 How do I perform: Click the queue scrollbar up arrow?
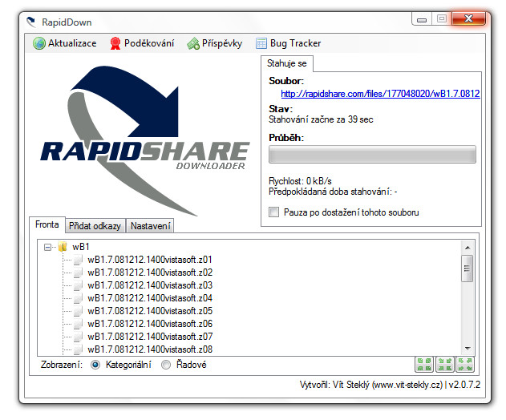(468, 248)
